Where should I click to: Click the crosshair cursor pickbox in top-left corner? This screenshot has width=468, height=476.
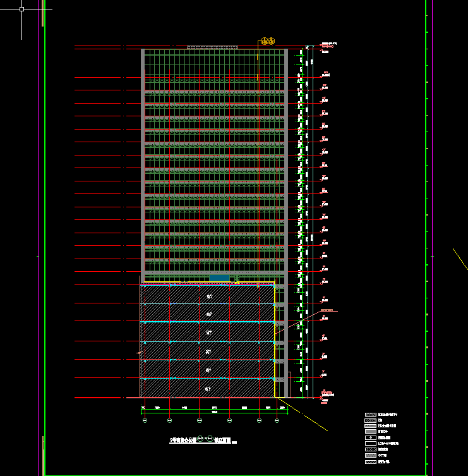pyautogui.click(x=21, y=9)
